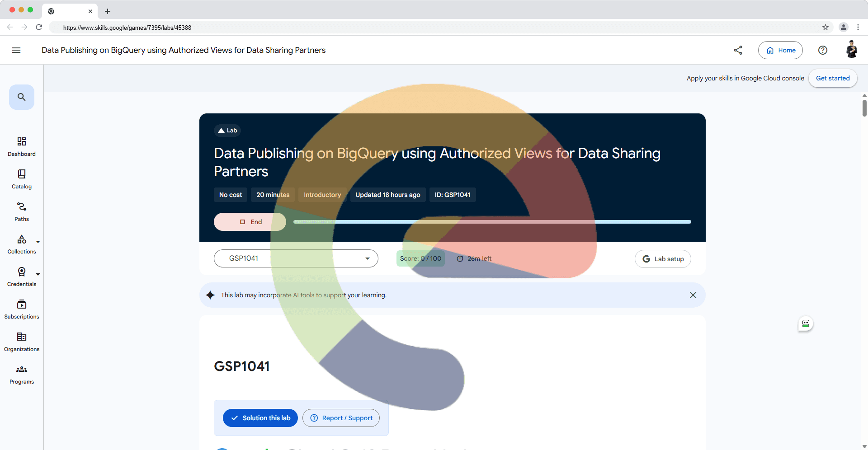The width and height of the screenshot is (868, 450).
Task: Click 'Updated 18 hours ago' tag
Action: pos(388,195)
